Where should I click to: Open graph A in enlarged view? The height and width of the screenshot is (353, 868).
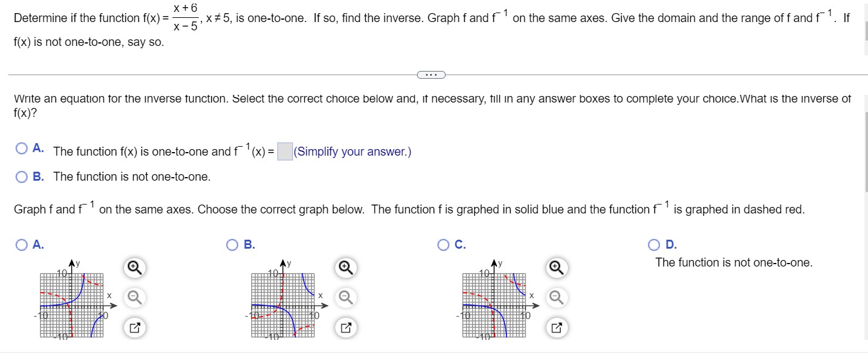point(134,326)
